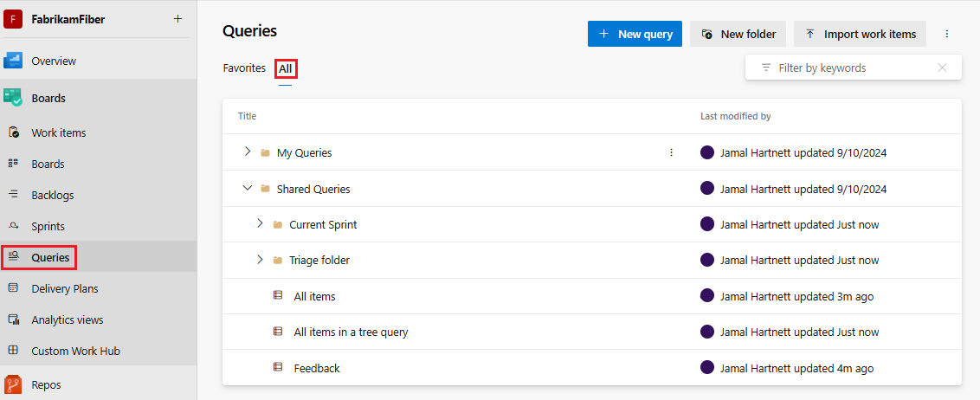Click the Queries page heading
980x400 pixels.
pyautogui.click(x=250, y=30)
